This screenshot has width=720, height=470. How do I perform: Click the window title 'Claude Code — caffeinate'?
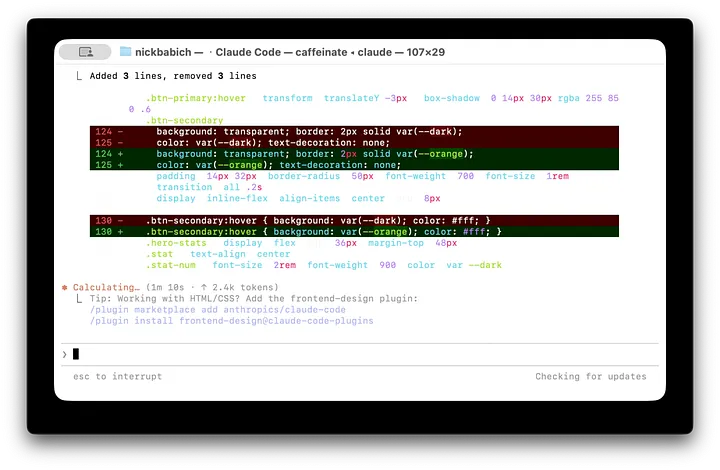[281, 52]
